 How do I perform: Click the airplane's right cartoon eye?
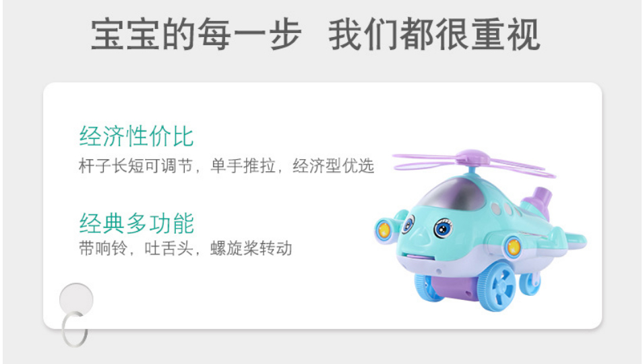coord(442,228)
